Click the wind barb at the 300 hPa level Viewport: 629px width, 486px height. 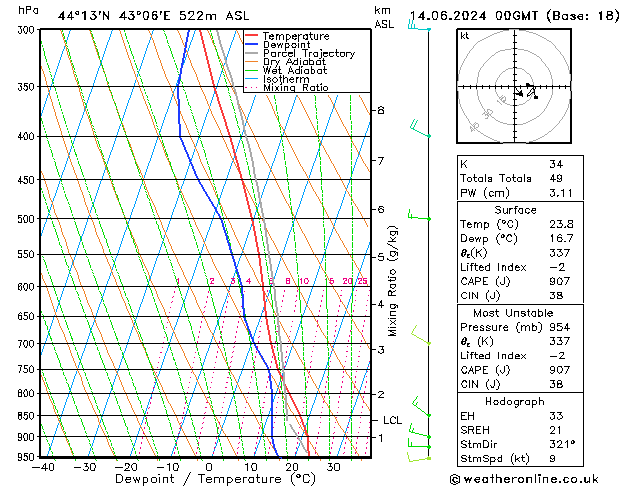coord(418,26)
